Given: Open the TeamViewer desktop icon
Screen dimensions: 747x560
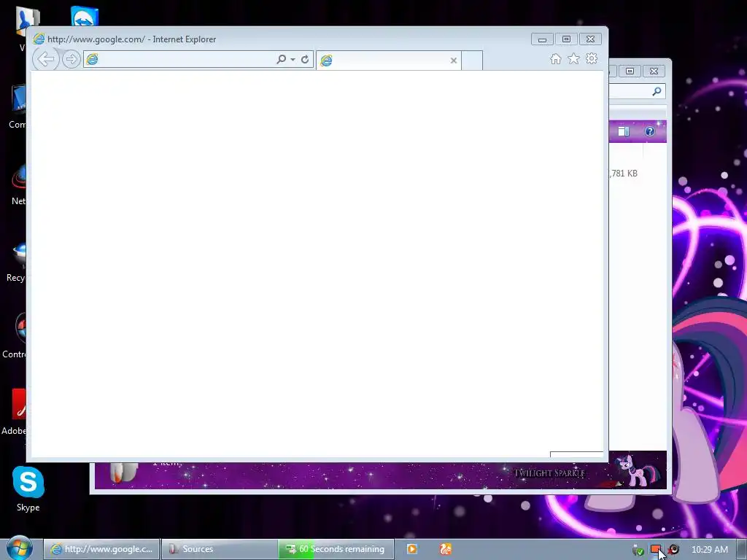Looking at the screenshot, I should (85, 16).
